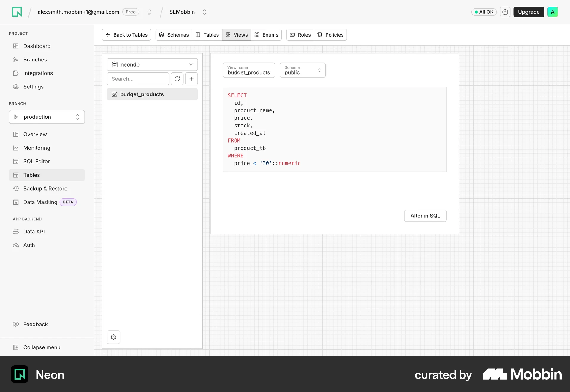Click the 'WHERE' keyword in SQL

coord(235,156)
